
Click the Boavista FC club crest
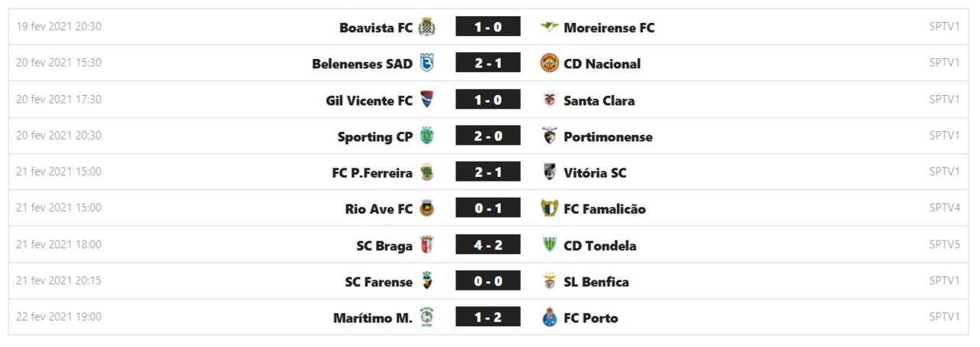point(426,28)
